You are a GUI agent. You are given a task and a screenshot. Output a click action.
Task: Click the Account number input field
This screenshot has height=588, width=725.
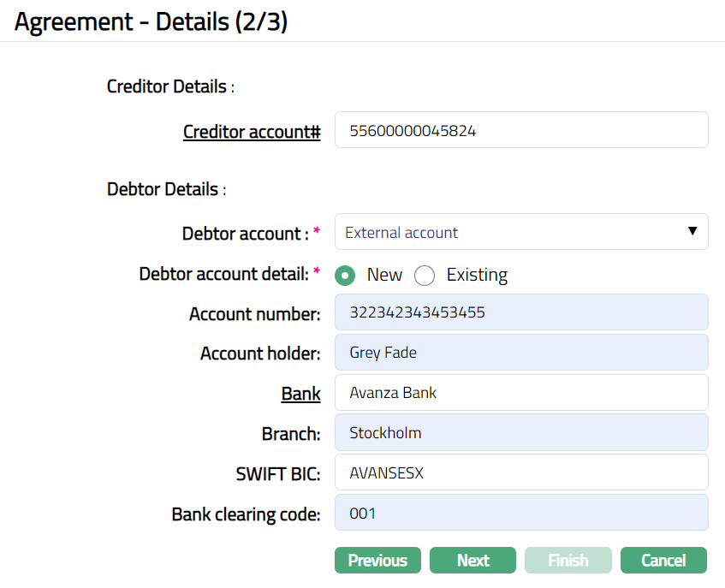coord(520,312)
